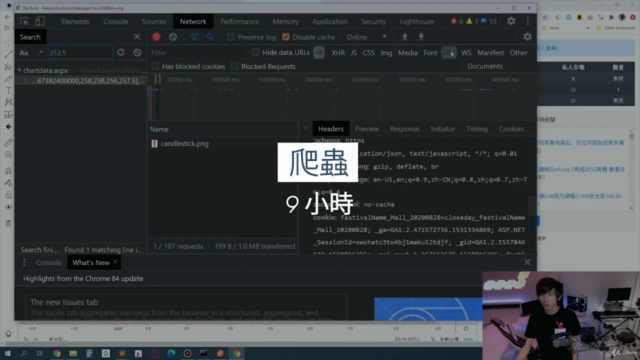Screen dimensions: 640x360
Task: Click the red error count badge
Action: (x=457, y=21)
